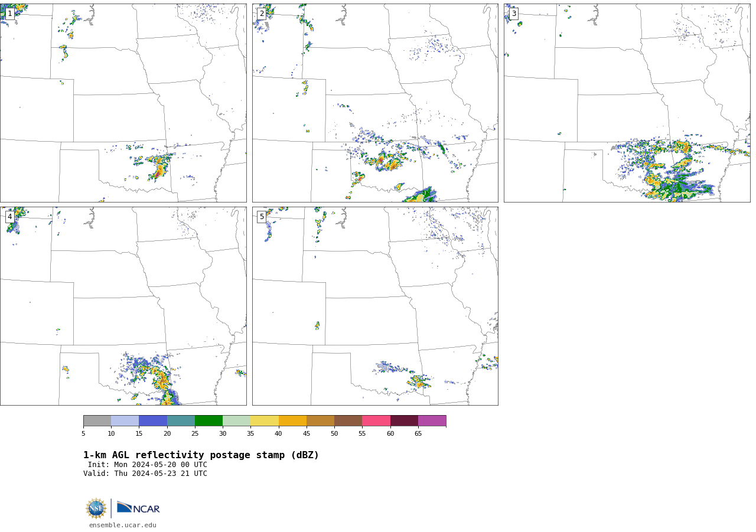Click the brown 50-55 dBZ swatch
This screenshot has height=532, width=756.
[x=348, y=421]
